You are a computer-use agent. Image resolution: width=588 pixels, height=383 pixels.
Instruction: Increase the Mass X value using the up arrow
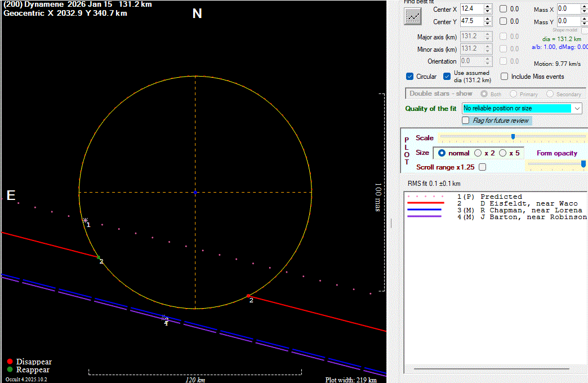(x=585, y=7)
